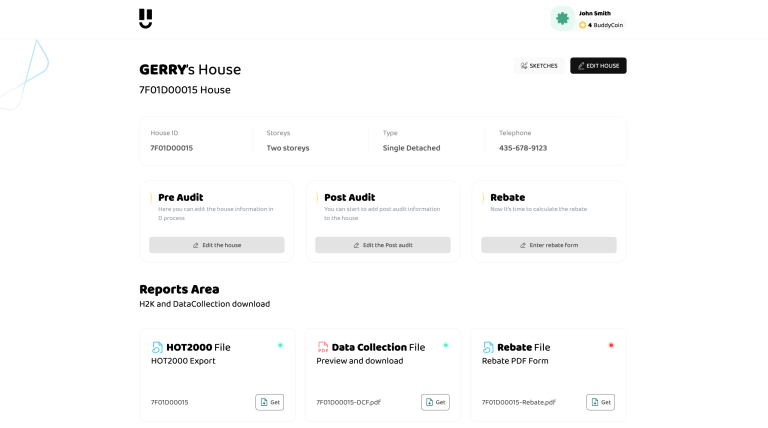Open the Sketches page

click(539, 66)
